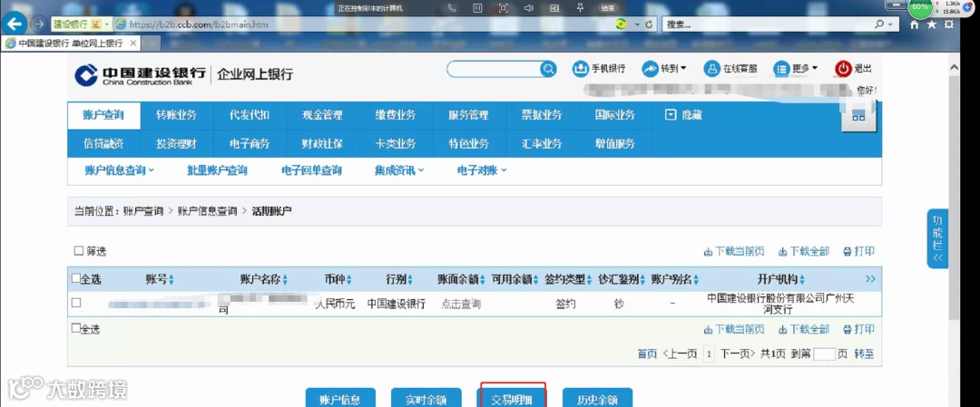Image resolution: width=980 pixels, height=407 pixels.
Task: Click the browser forward arrow button
Action: tap(39, 24)
